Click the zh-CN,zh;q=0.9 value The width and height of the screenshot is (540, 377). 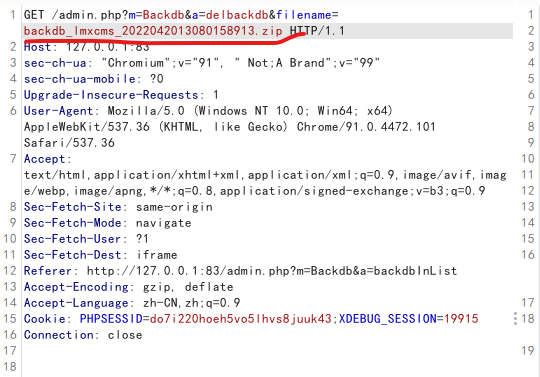[x=191, y=303]
